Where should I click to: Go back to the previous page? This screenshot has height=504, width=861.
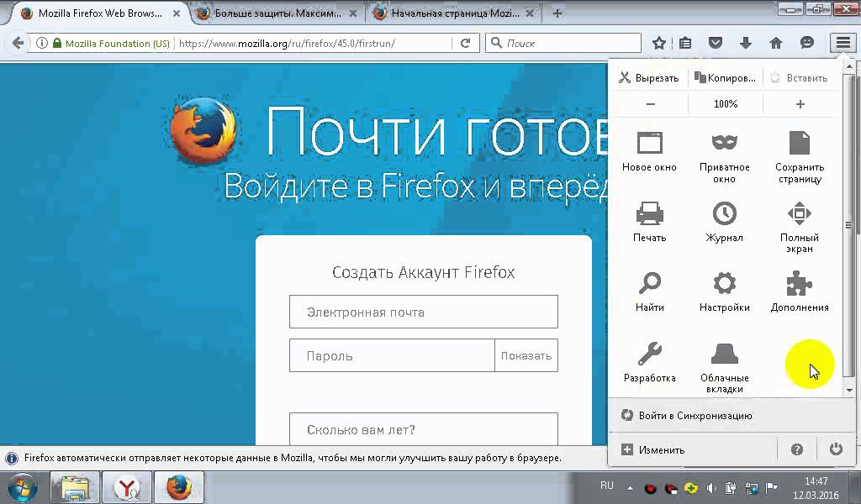tap(18, 43)
